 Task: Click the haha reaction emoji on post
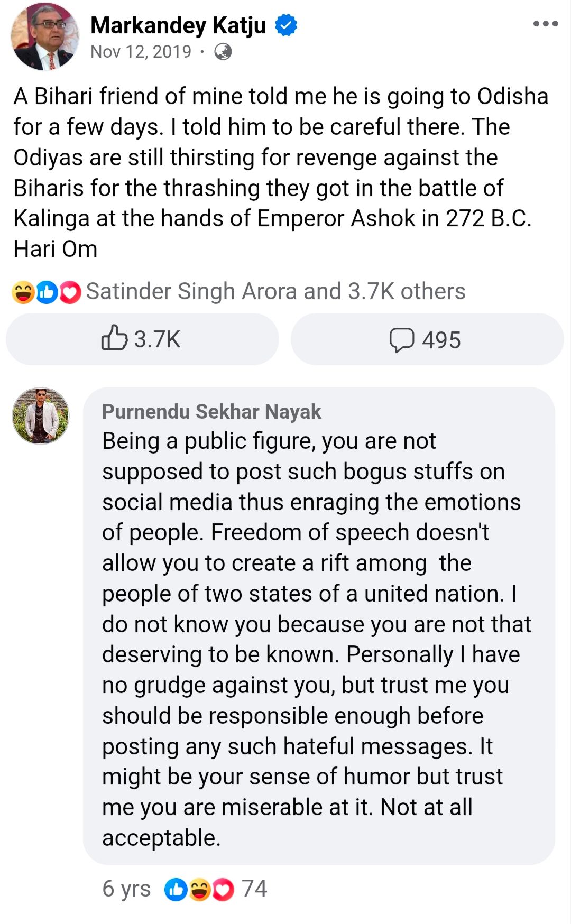[x=23, y=292]
